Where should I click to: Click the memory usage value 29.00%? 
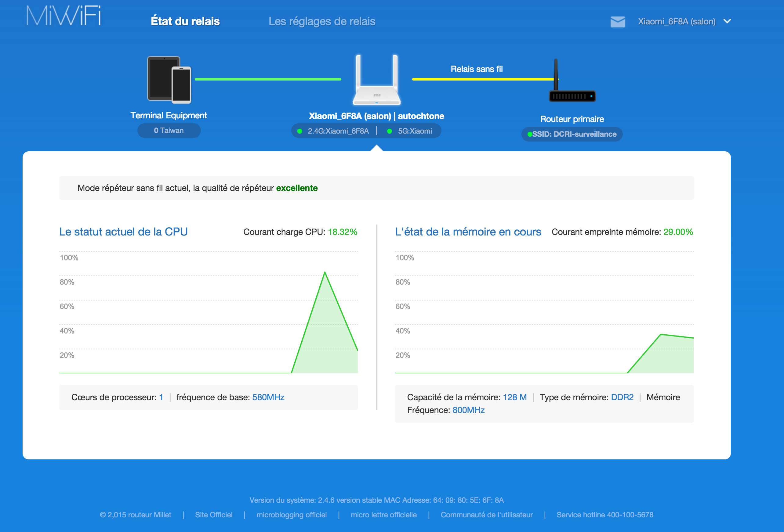point(678,232)
